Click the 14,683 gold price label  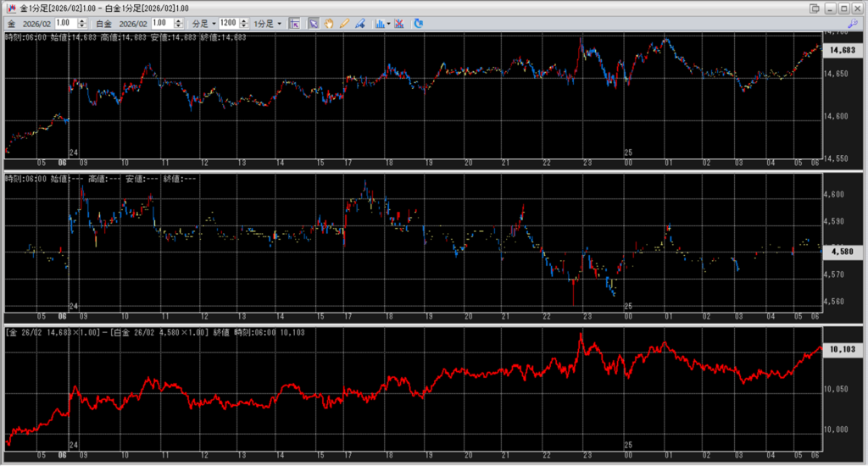pos(842,51)
